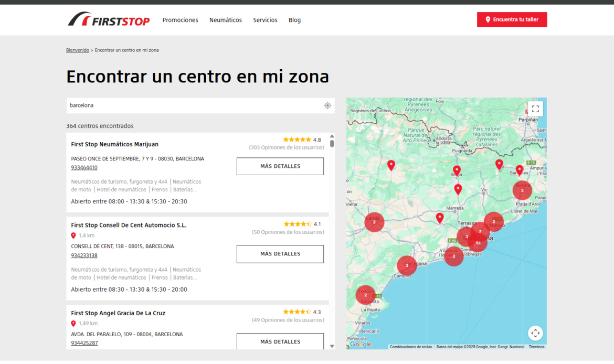Select First Stop Neumáticos Marijuan title

coord(115,144)
